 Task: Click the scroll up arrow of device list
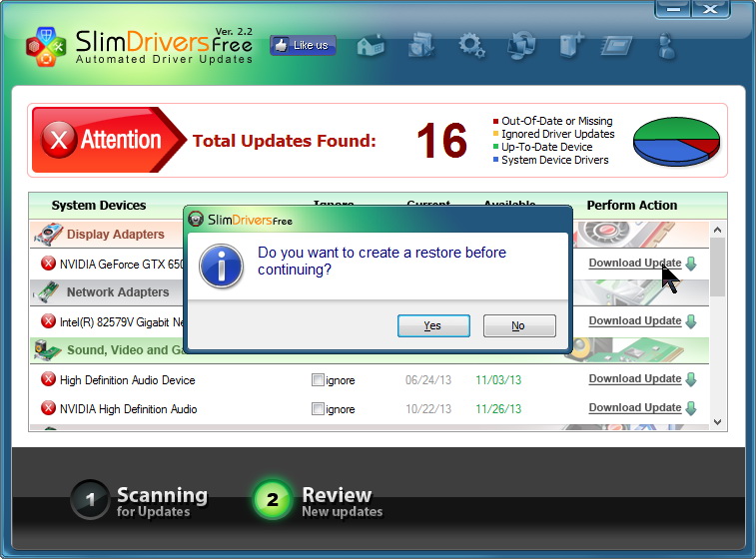717,230
